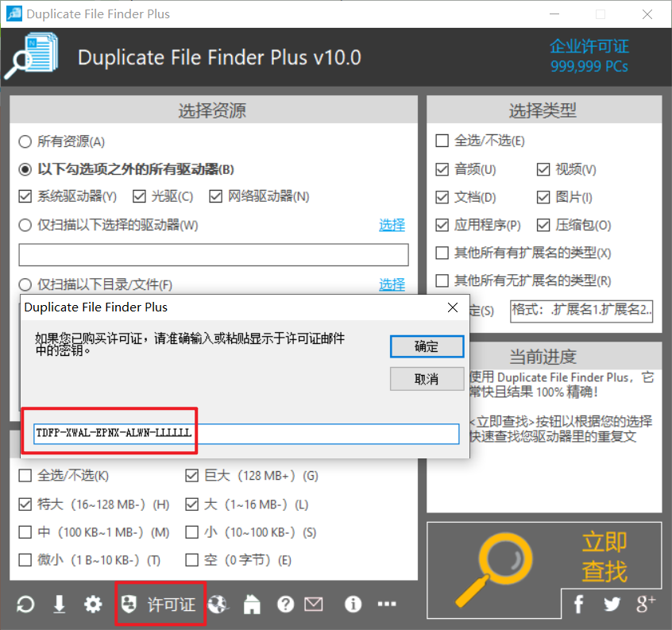The height and width of the screenshot is (630, 672).
Task: Click the three-dots more icon
Action: [x=387, y=605]
